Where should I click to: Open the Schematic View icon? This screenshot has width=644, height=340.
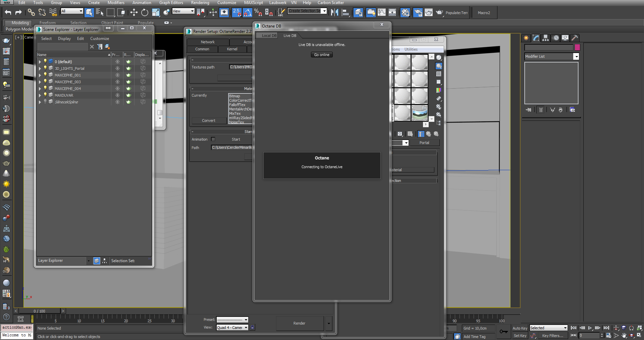point(392,12)
